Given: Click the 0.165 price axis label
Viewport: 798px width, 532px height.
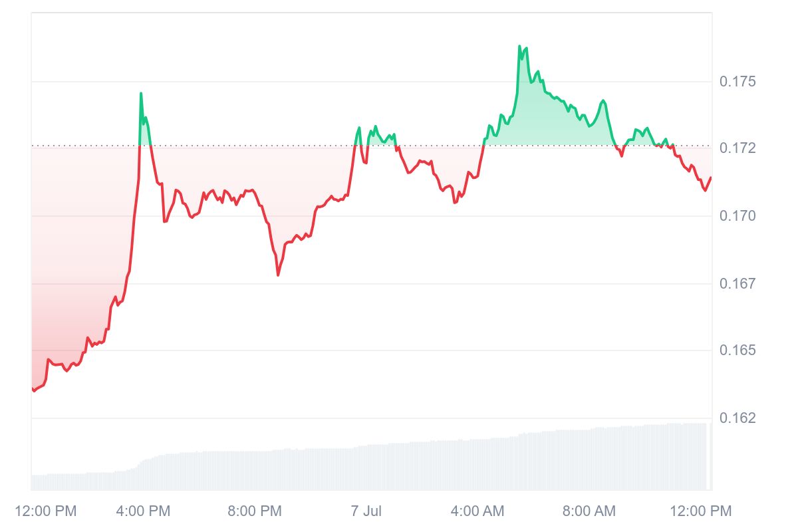Looking at the screenshot, I should [737, 350].
